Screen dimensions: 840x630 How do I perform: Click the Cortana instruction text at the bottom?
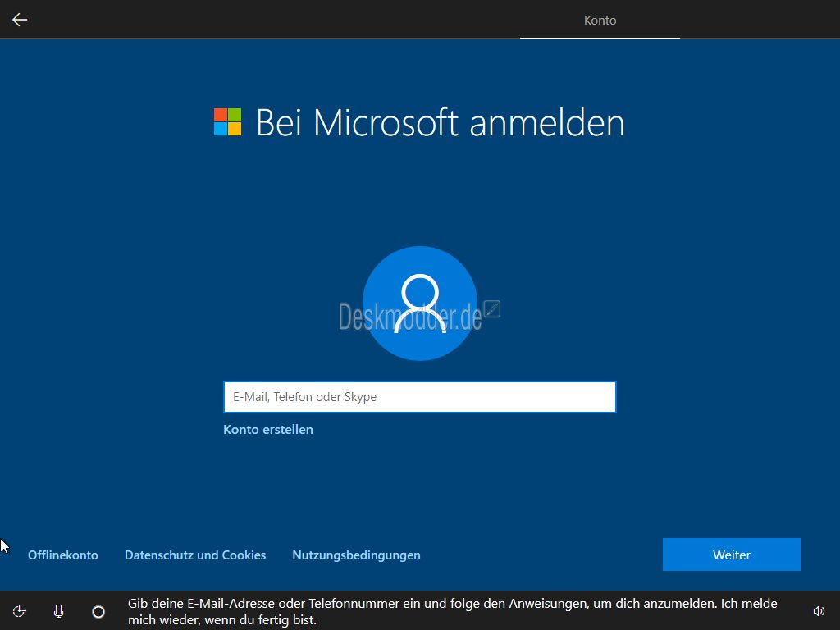pos(453,611)
